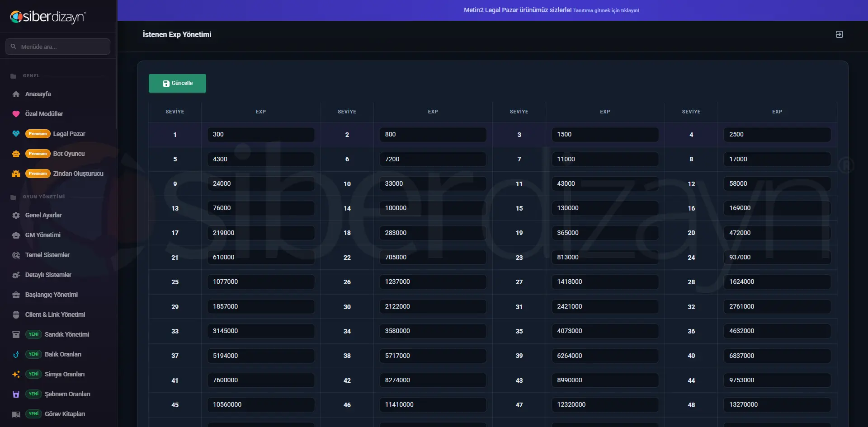Image resolution: width=868 pixels, height=427 pixels.
Task: Click the chest icon for Sandık Yönetimi
Action: click(x=16, y=334)
